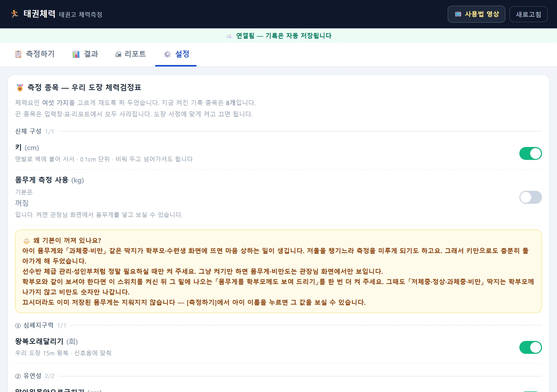Click the 키 (cm) item label
Image resolution: width=557 pixels, height=392 pixels.
pyautogui.click(x=27, y=148)
